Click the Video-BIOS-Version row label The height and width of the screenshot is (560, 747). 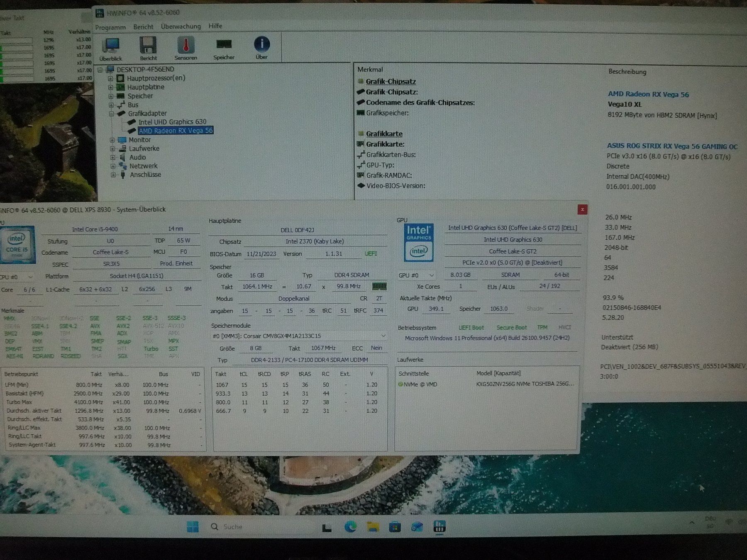pos(395,186)
